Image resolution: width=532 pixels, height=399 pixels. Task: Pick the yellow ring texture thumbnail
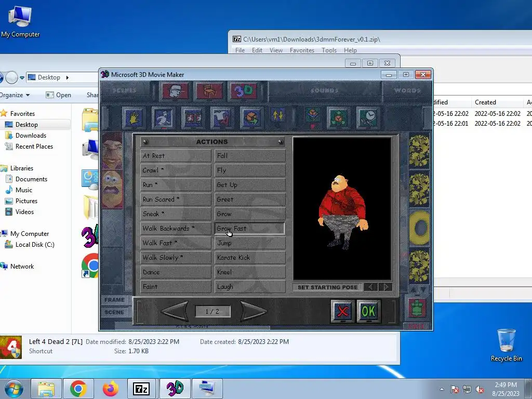pyautogui.click(x=419, y=228)
